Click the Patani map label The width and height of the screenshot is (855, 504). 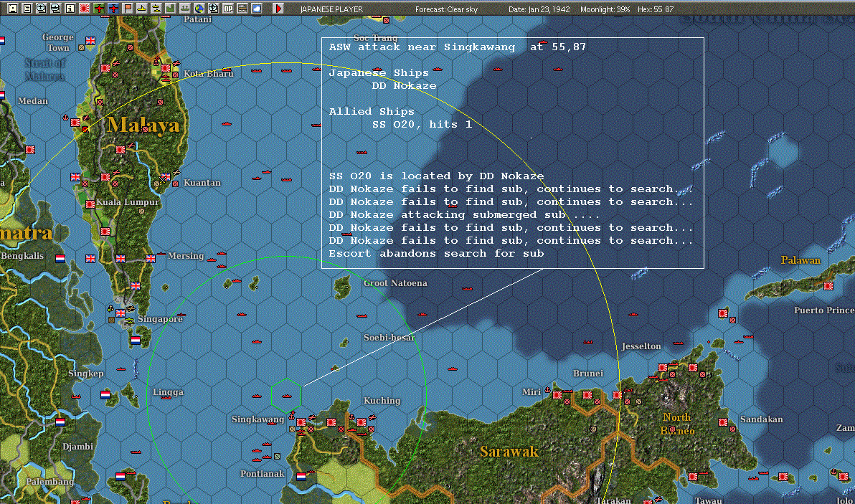point(197,19)
